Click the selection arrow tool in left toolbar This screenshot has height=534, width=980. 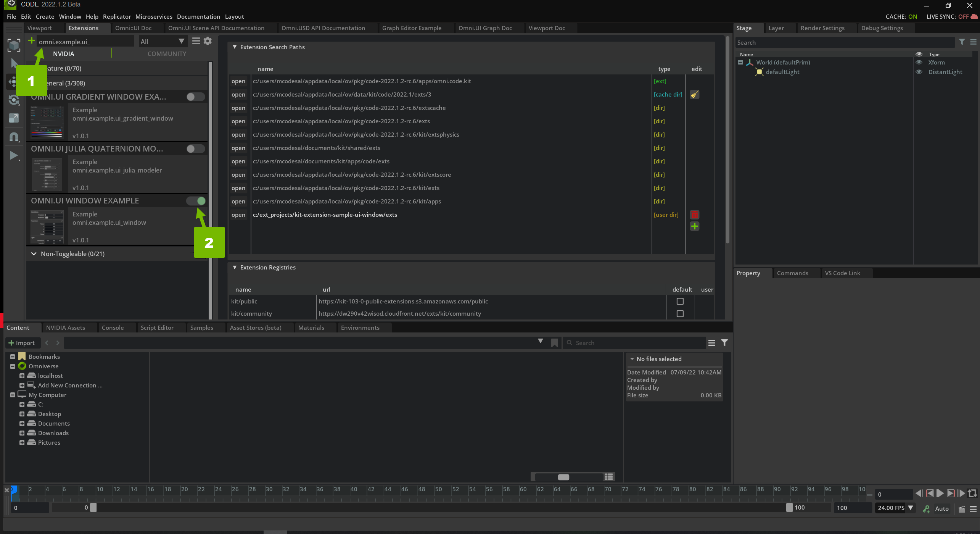coord(14,63)
